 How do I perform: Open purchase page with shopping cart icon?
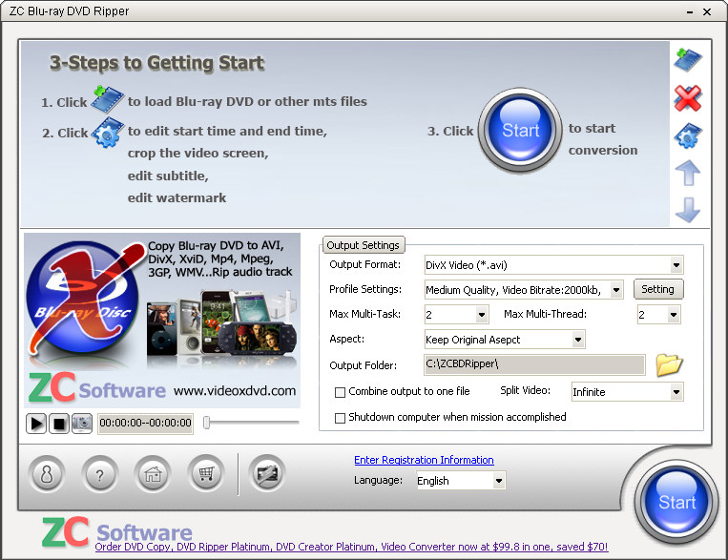pos(206,474)
